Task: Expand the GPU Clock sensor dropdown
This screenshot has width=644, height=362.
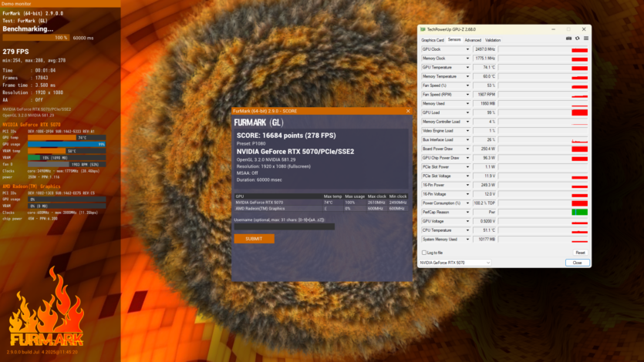Action: click(467, 49)
